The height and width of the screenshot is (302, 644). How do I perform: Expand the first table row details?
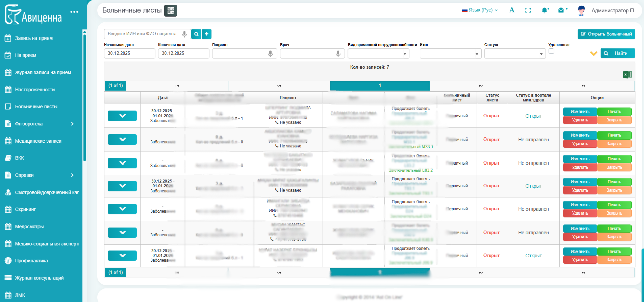point(122,116)
